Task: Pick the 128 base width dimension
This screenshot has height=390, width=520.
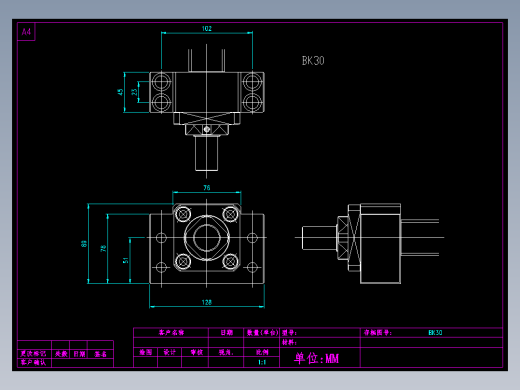Action: click(207, 302)
